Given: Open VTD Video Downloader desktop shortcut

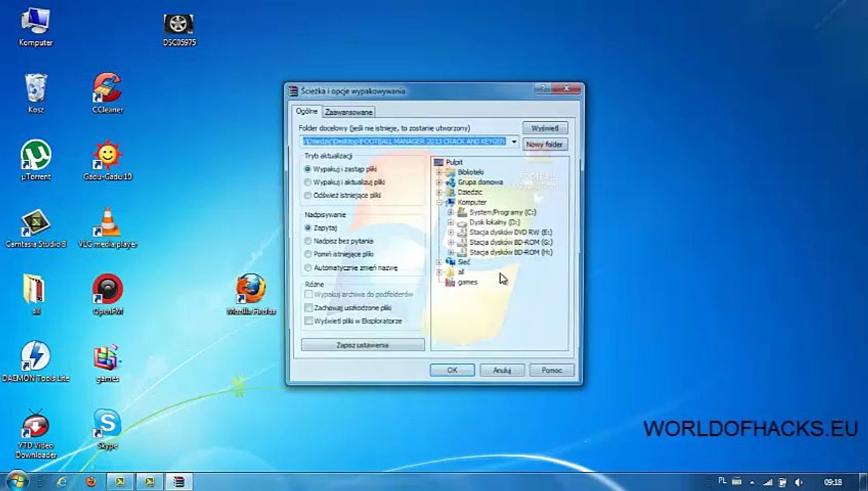Looking at the screenshot, I should coord(35,434).
